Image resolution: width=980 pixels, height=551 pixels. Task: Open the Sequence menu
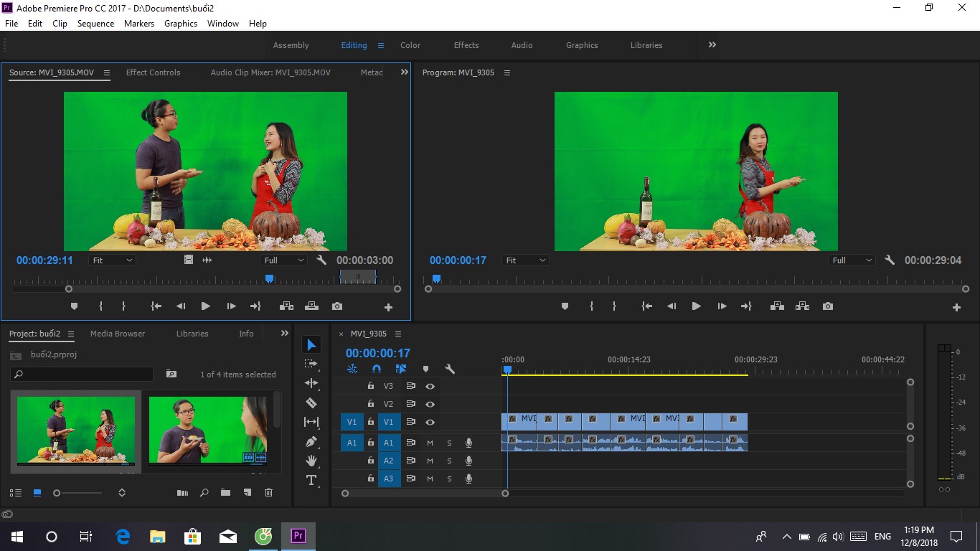[x=95, y=24]
